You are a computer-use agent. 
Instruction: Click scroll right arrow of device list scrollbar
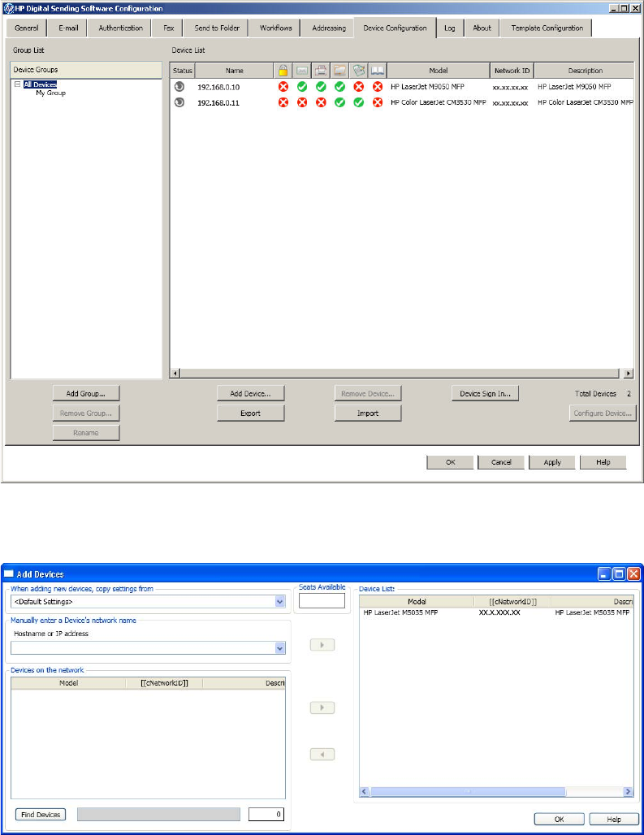[628, 374]
